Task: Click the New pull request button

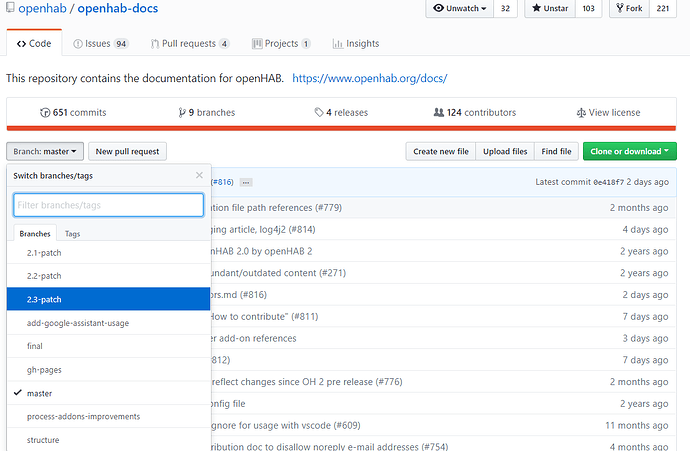Action: coord(128,151)
